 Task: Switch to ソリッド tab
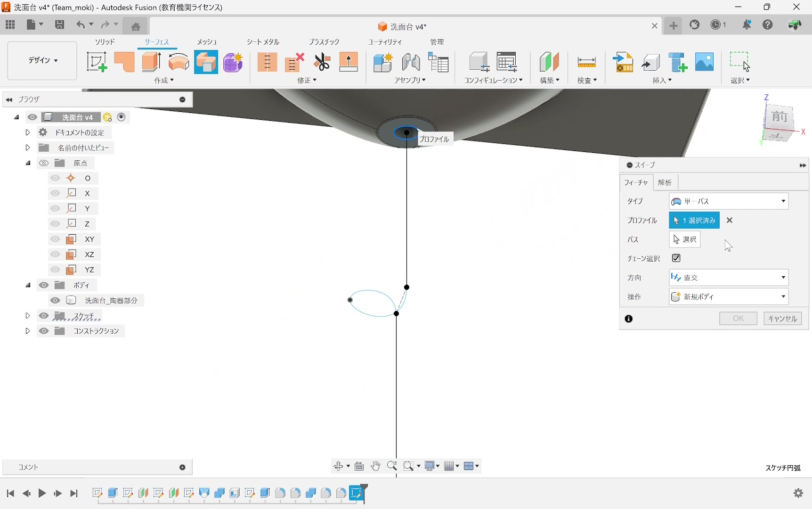click(105, 42)
